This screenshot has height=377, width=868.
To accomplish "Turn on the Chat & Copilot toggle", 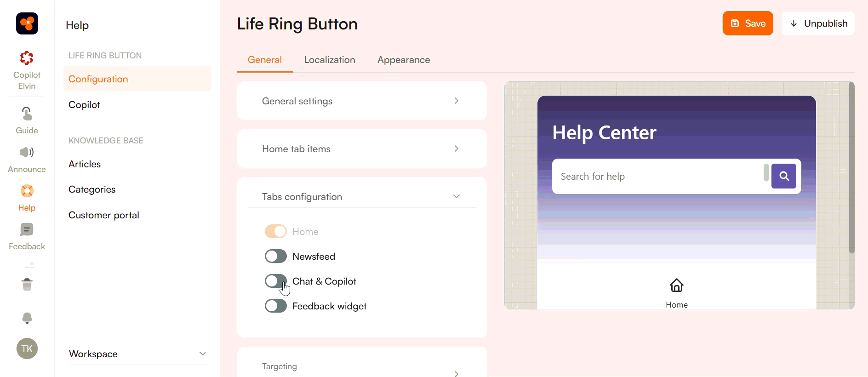I will tap(276, 281).
